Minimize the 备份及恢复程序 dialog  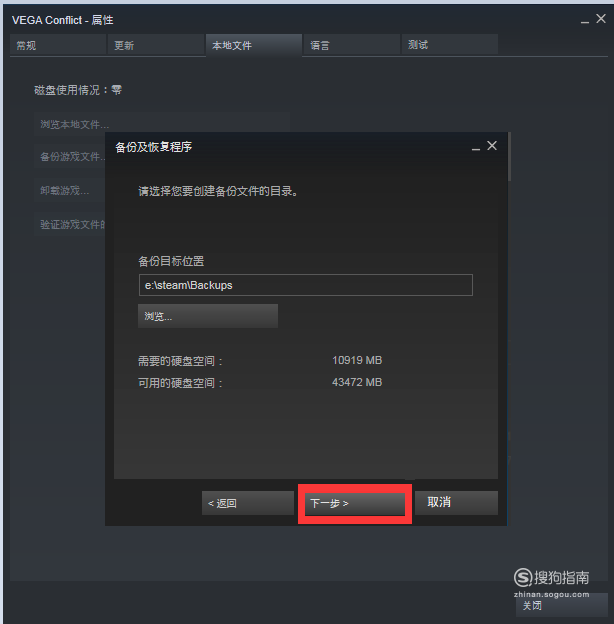(x=476, y=147)
